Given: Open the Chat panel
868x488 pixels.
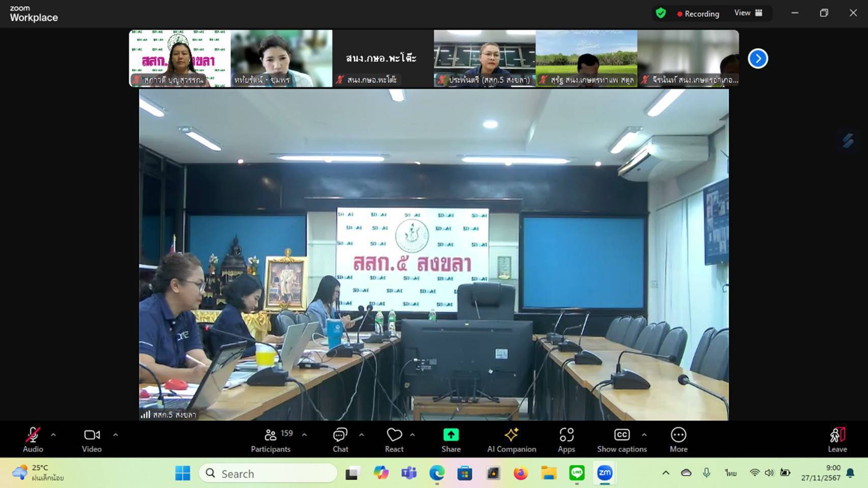Looking at the screenshot, I should point(340,440).
